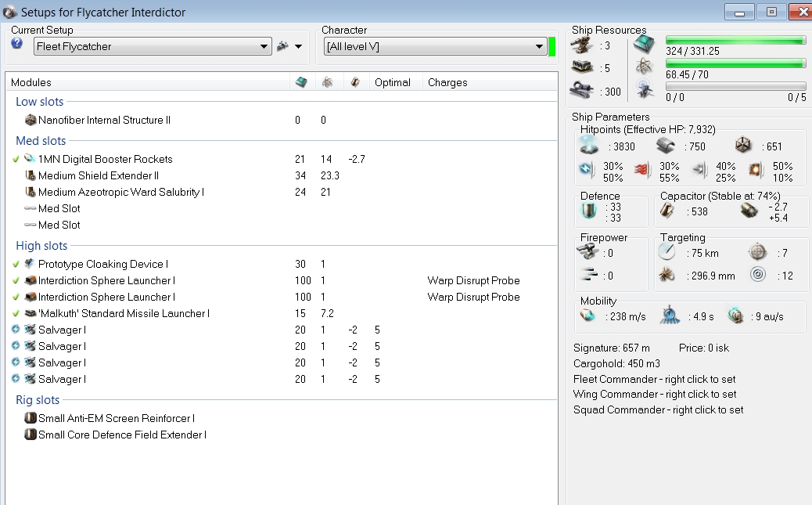Click the thermal resistance icon
Image resolution: width=812 pixels, height=505 pixels.
(642, 170)
